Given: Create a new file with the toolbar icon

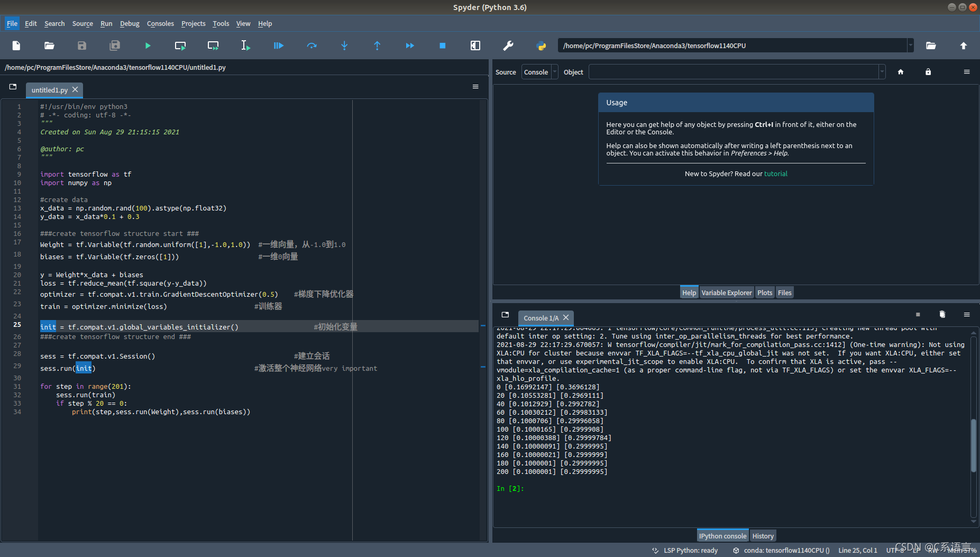Looking at the screenshot, I should [x=16, y=45].
